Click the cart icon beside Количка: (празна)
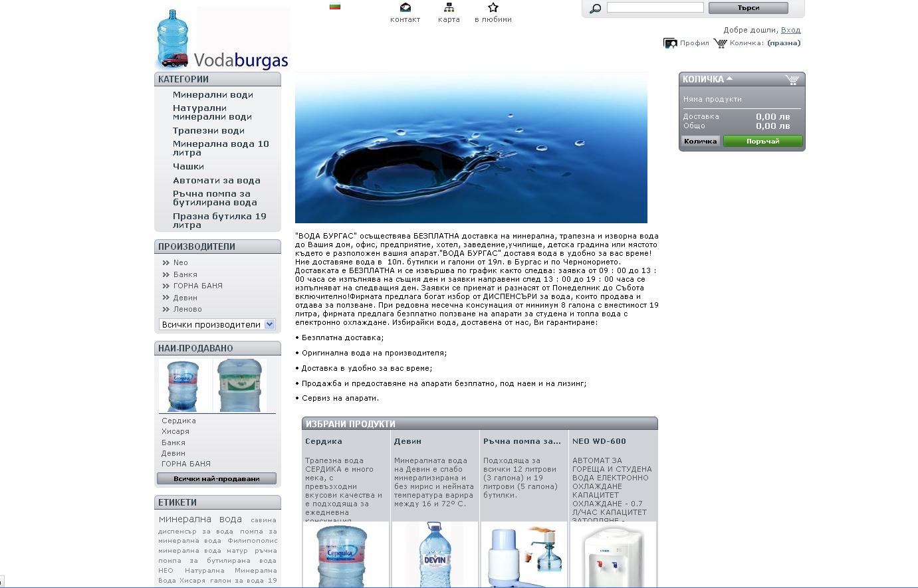918x588 pixels. pos(720,43)
